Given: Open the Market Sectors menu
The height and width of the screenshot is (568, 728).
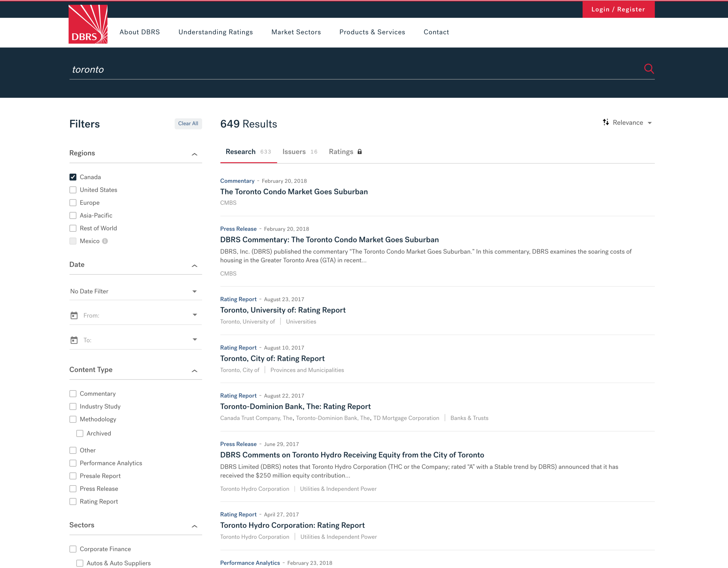Looking at the screenshot, I should 296,32.
